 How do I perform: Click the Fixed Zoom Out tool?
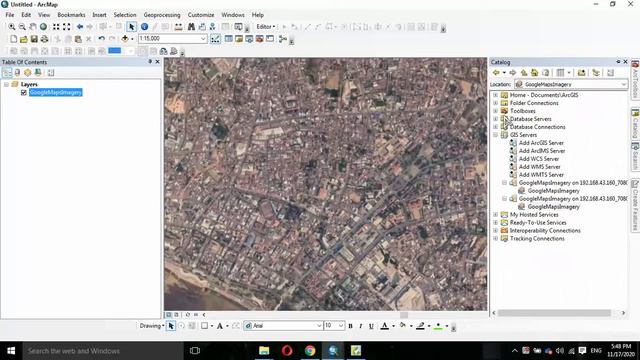click(x=67, y=27)
